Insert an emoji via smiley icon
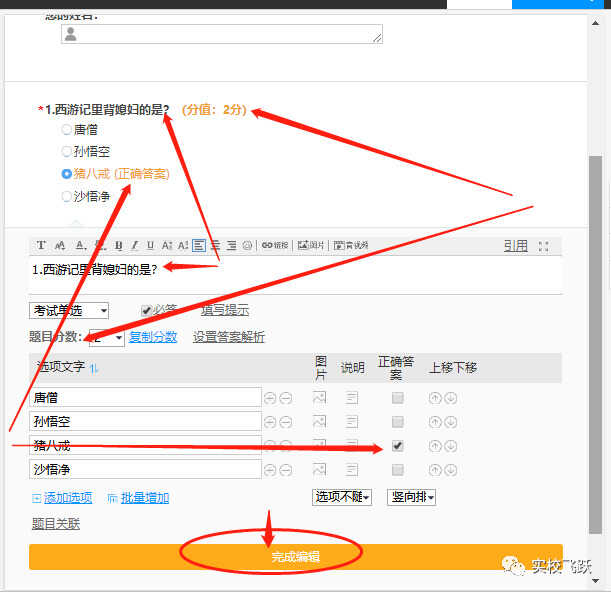The width and height of the screenshot is (611, 593). pyautogui.click(x=247, y=245)
